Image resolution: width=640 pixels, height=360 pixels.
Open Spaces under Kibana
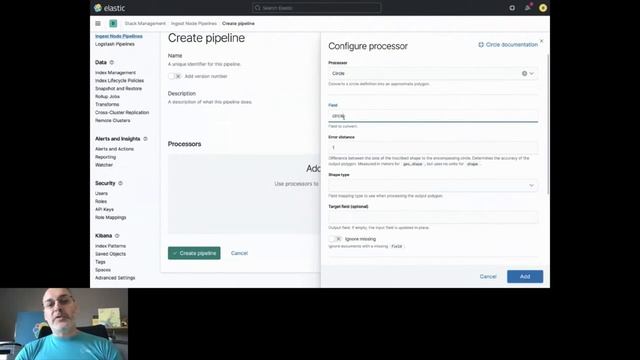pyautogui.click(x=103, y=270)
